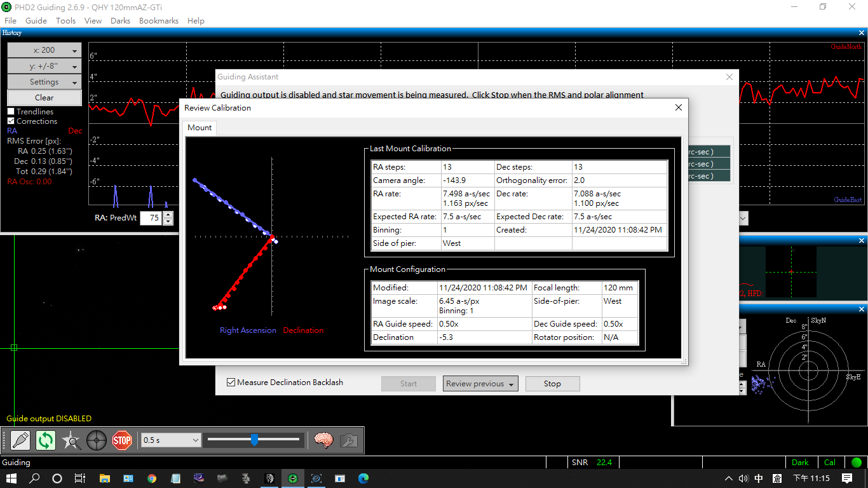Click the Begin guiding crosshair icon
868x488 pixels.
point(97,440)
